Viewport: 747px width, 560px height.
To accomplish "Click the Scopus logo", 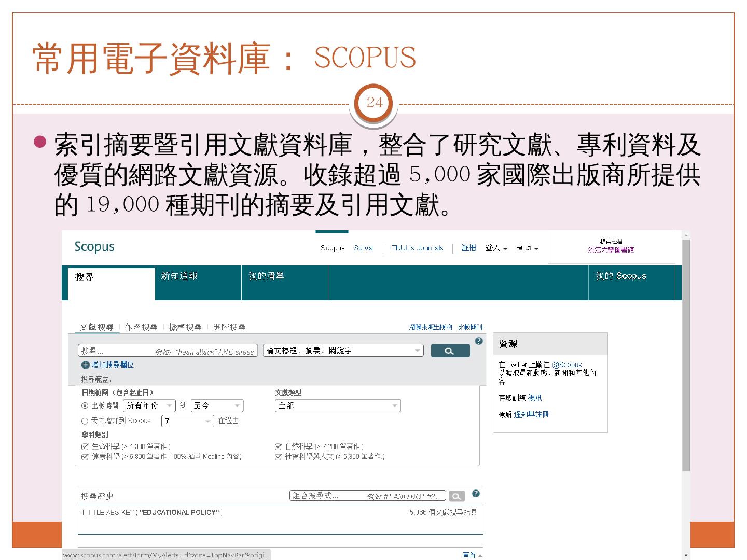I will click(x=94, y=247).
